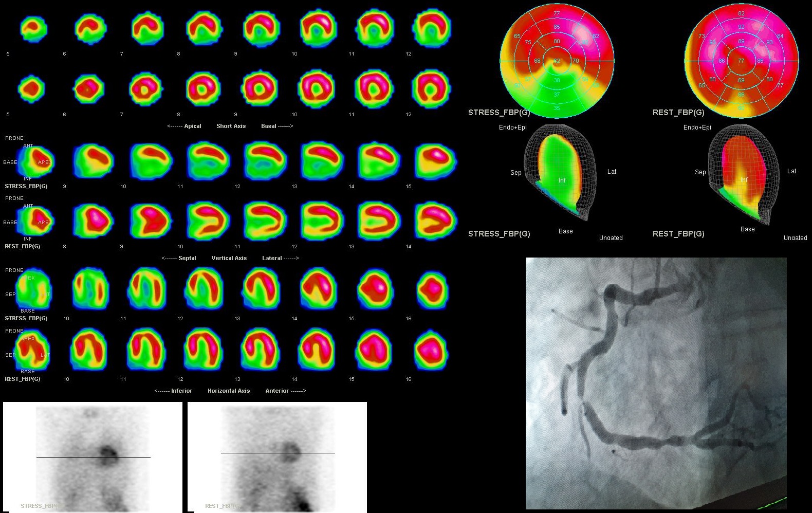Select rest short-axis slice 11
The height and width of the screenshot is (513, 812).
coord(374,88)
